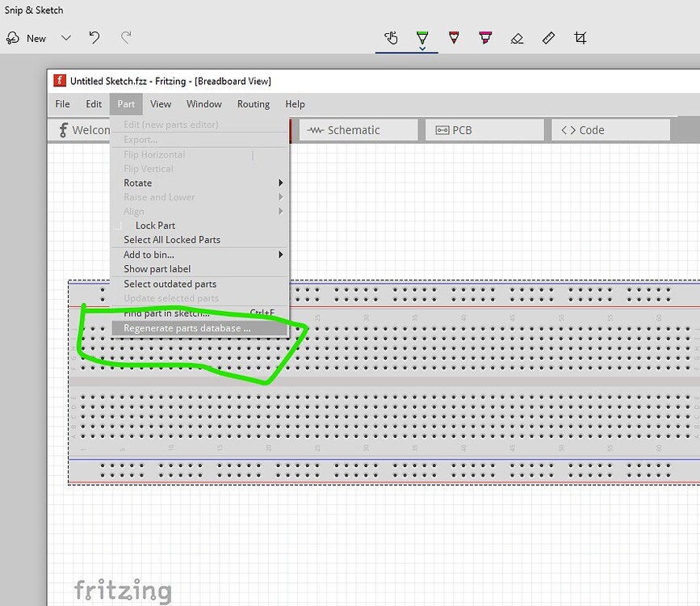Choose Select outdated parts
700x606 pixels.
point(199,284)
